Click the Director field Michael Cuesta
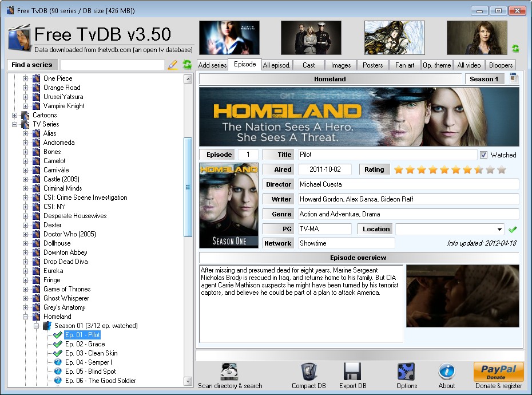Image resolution: width=532 pixels, height=395 pixels. tap(408, 184)
